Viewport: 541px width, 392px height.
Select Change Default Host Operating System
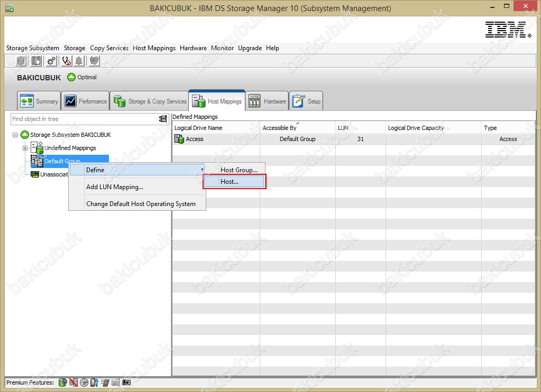click(137, 204)
